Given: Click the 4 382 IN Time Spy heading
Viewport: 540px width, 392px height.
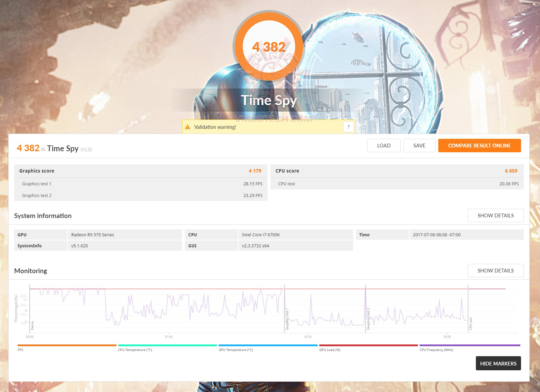Looking at the screenshot, I should point(54,148).
